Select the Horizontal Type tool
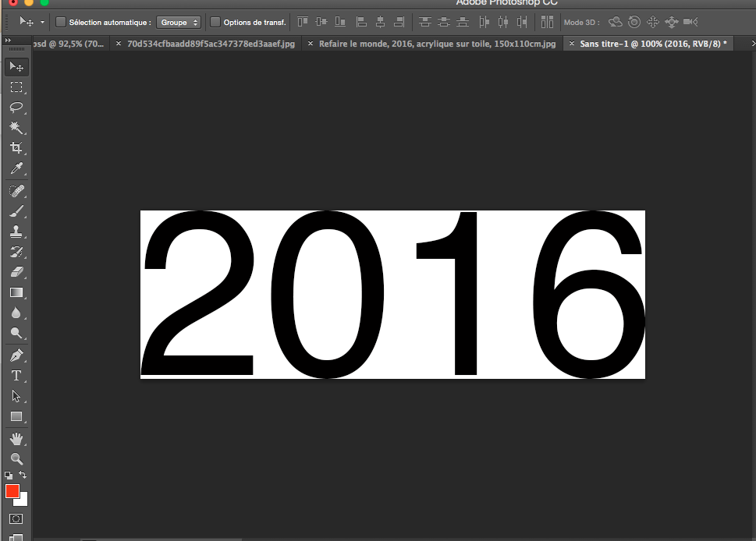The width and height of the screenshot is (756, 541). pos(16,376)
